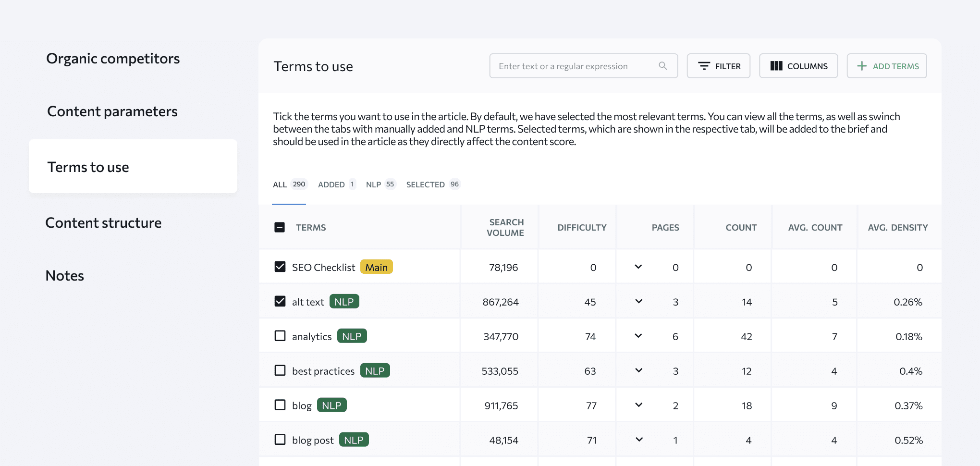Click the NLP badge next to analytics
980x466 pixels.
tap(352, 336)
